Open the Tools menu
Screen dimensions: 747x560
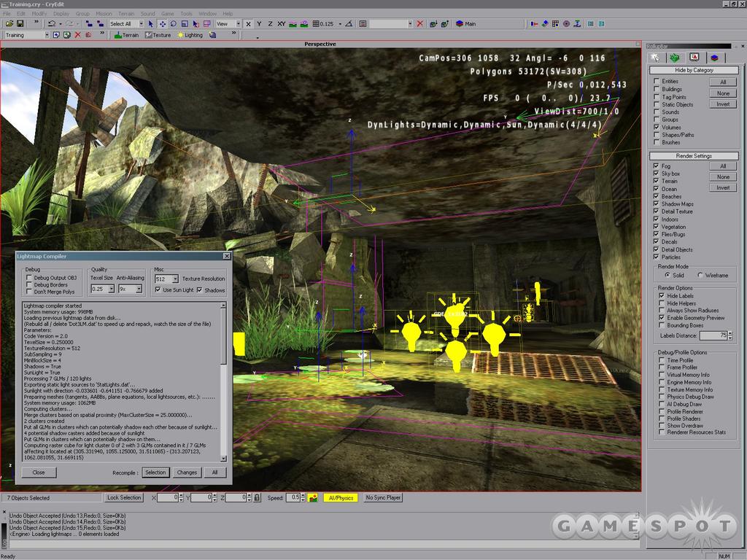point(186,14)
